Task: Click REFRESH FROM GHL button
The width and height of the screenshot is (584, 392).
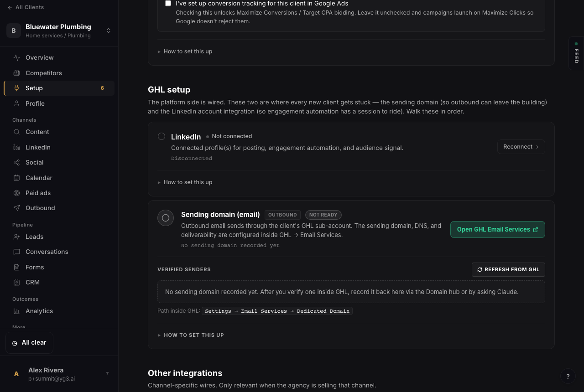Action: pyautogui.click(x=508, y=270)
